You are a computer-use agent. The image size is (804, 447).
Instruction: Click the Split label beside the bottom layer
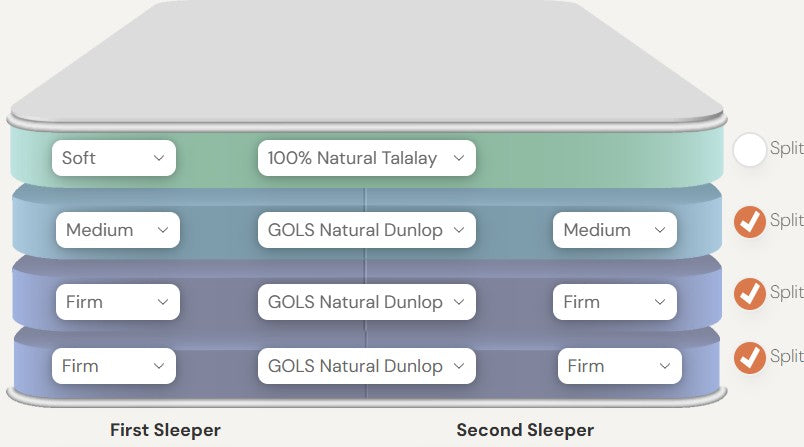pyautogui.click(x=786, y=356)
